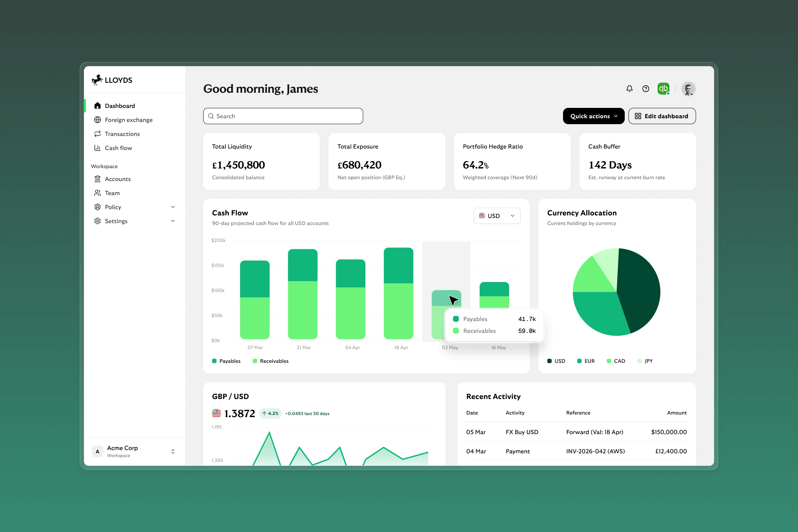Toggle Payables series in Cash Flow legend
The image size is (798, 532).
pos(226,361)
